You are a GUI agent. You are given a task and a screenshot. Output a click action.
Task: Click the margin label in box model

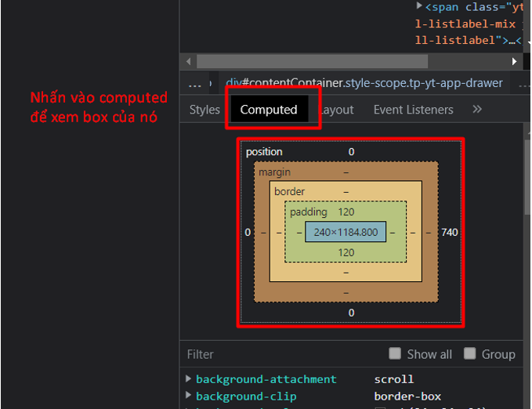[274, 172]
